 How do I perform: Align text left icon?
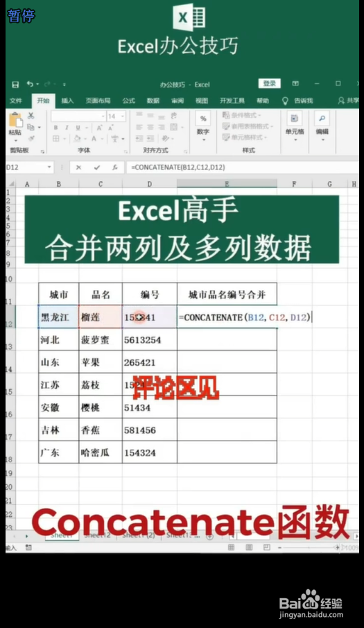139,128
